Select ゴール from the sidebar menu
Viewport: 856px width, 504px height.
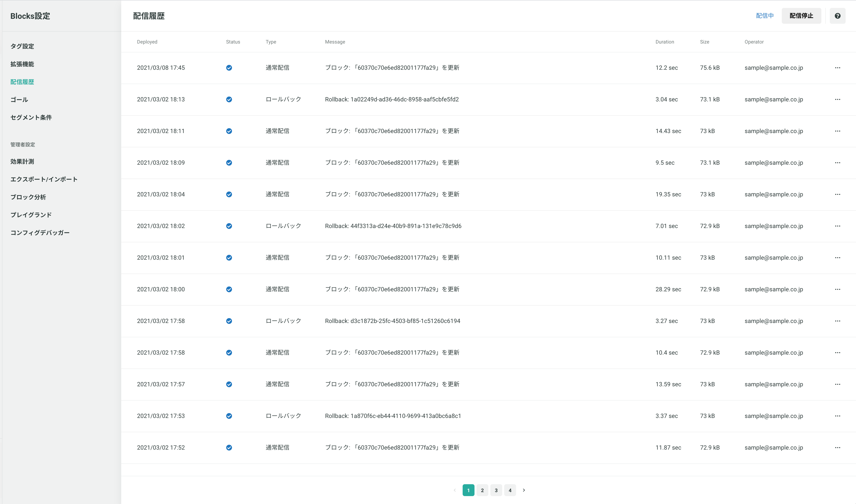[x=19, y=99]
